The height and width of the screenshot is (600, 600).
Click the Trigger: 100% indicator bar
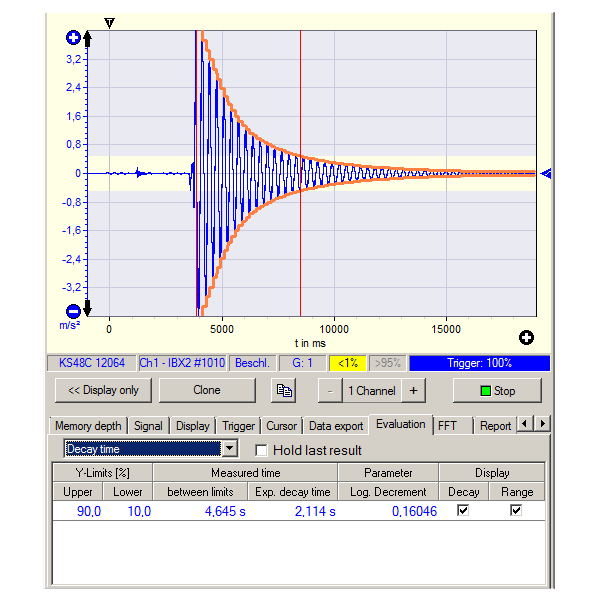479,363
